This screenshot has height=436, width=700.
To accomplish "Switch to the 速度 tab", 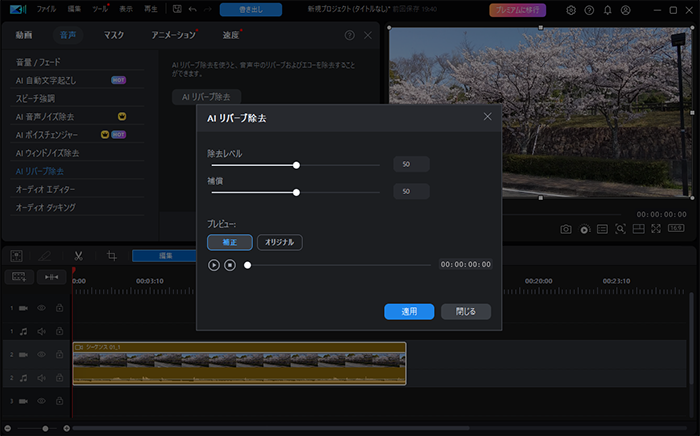I will click(231, 35).
